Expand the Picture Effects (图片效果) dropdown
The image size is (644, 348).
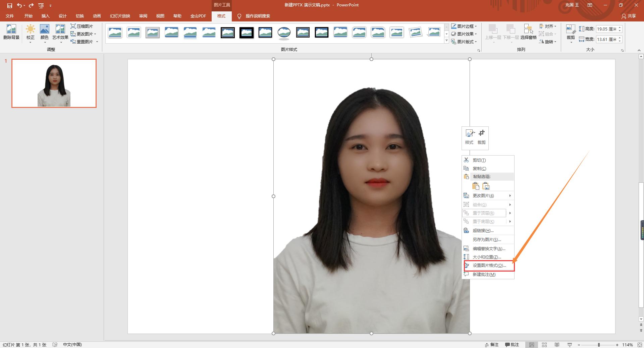[465, 34]
